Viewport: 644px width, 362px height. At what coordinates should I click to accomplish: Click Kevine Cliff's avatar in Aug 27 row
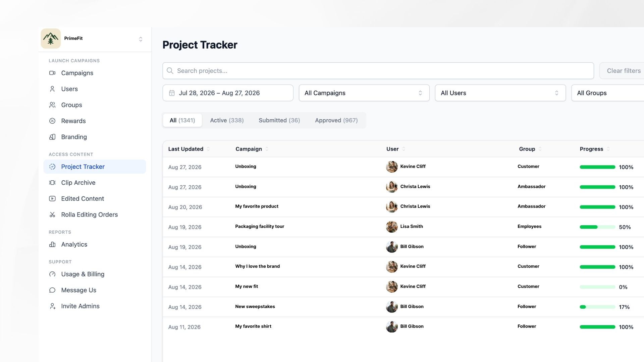coord(392,167)
